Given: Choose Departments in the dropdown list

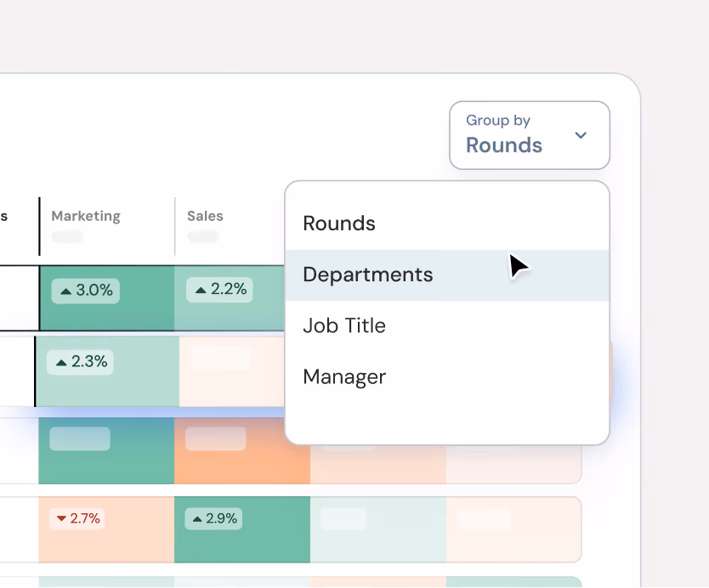Looking at the screenshot, I should point(447,275).
